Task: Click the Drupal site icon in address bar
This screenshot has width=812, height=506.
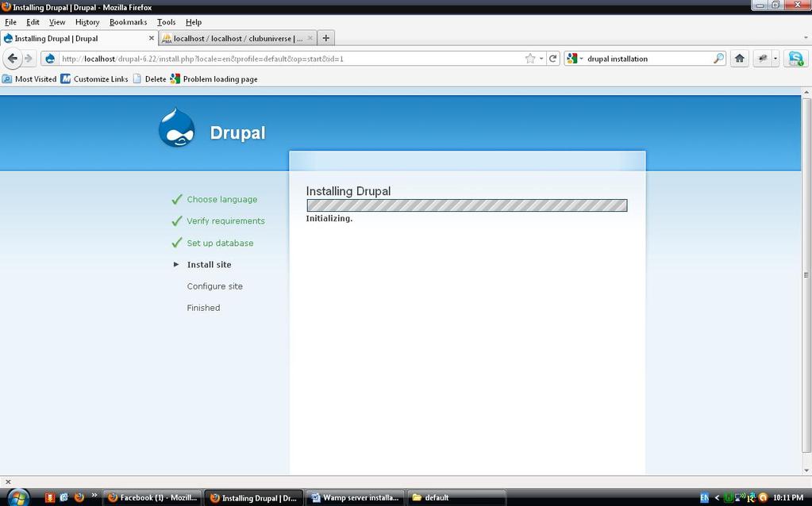Action: (x=50, y=59)
